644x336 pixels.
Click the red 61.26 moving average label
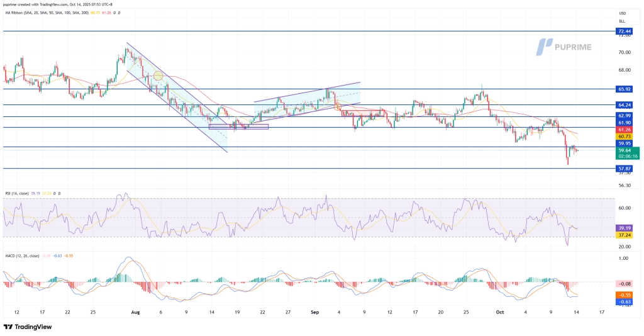(625, 129)
